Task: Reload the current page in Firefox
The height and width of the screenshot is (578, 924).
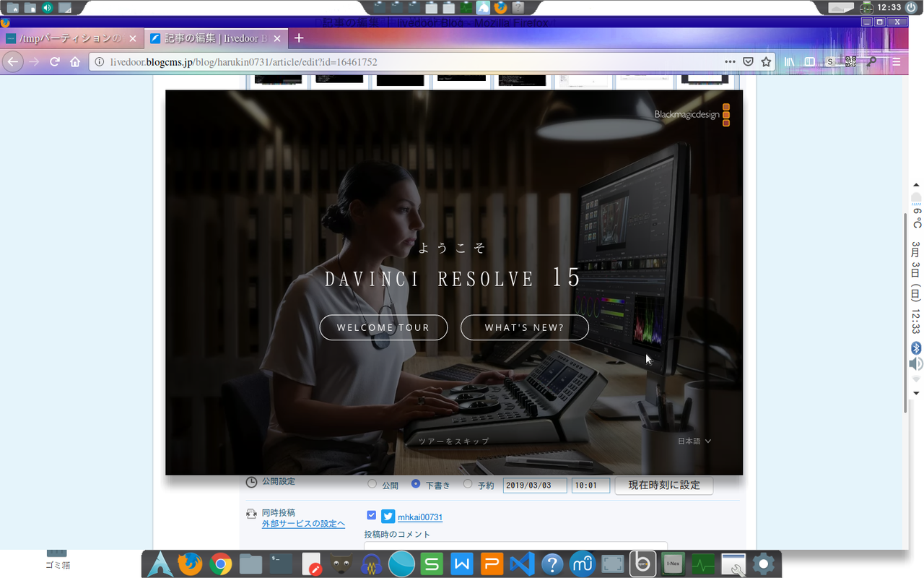Action: (54, 62)
